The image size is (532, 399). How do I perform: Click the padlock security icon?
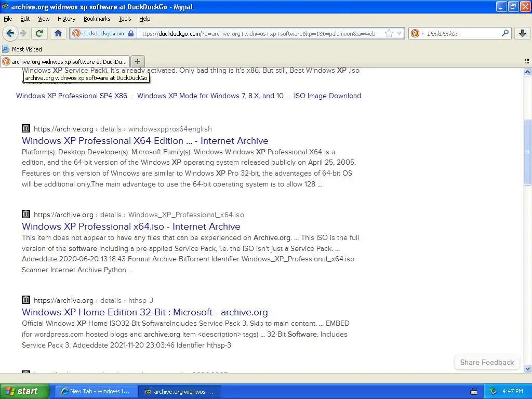(x=131, y=34)
